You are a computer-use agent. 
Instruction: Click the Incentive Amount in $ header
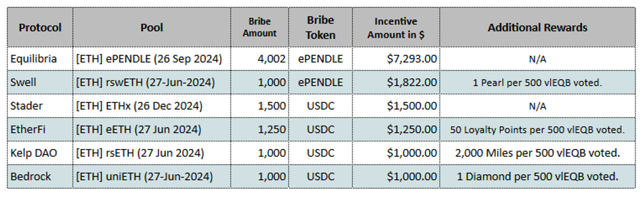point(395,28)
